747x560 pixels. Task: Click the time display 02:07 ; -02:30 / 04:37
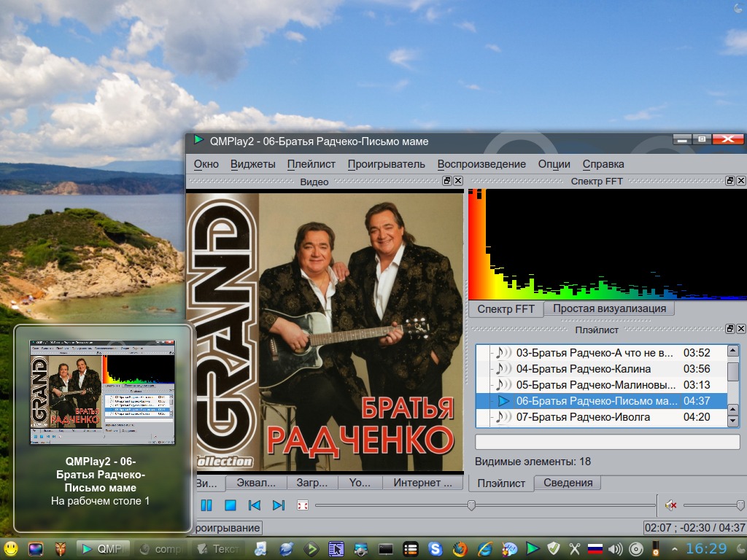tap(694, 528)
